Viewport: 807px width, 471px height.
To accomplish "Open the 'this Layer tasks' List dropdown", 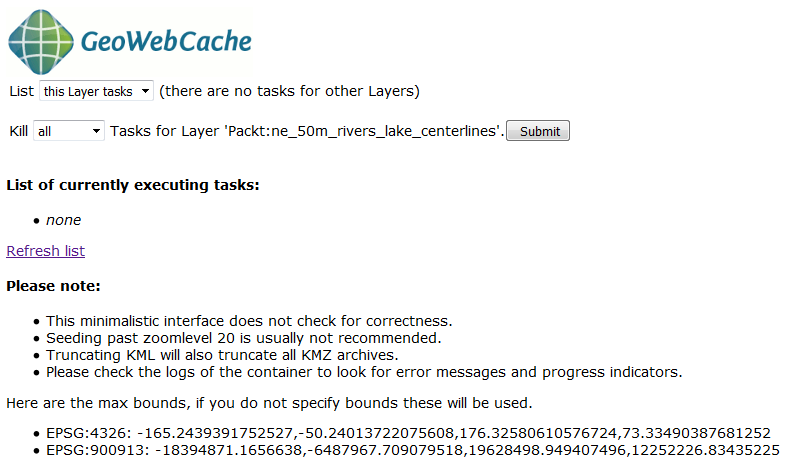I will point(96,91).
